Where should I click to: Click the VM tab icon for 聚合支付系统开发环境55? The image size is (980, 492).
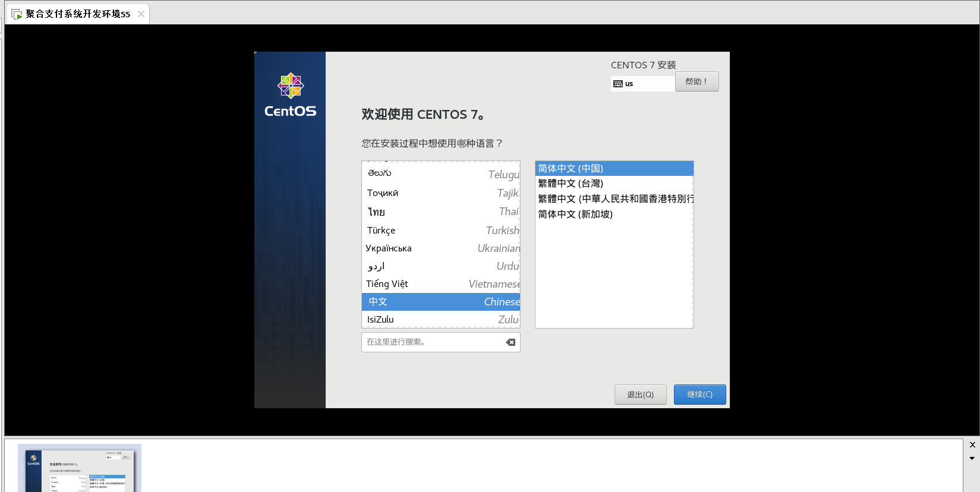coord(17,14)
